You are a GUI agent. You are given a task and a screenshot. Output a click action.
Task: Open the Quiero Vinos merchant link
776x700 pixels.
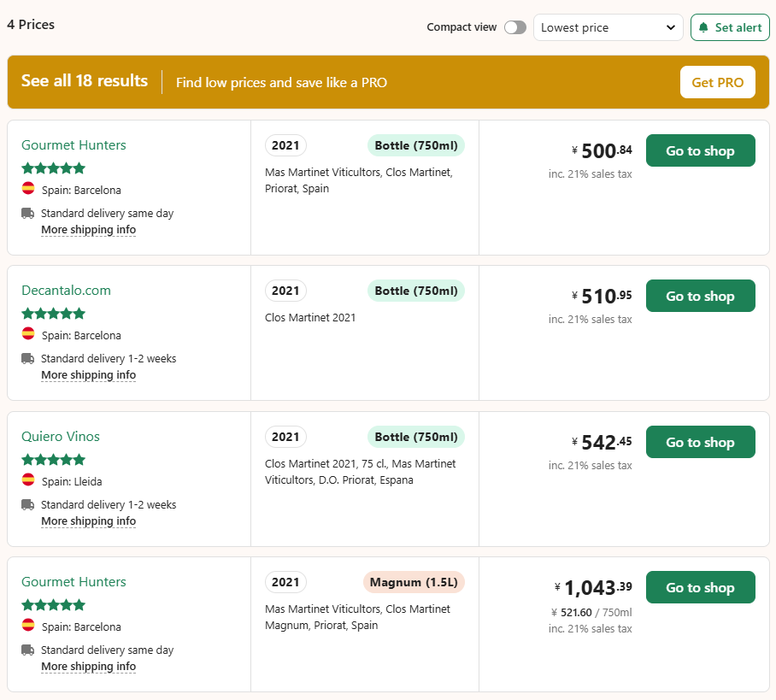[61, 436]
